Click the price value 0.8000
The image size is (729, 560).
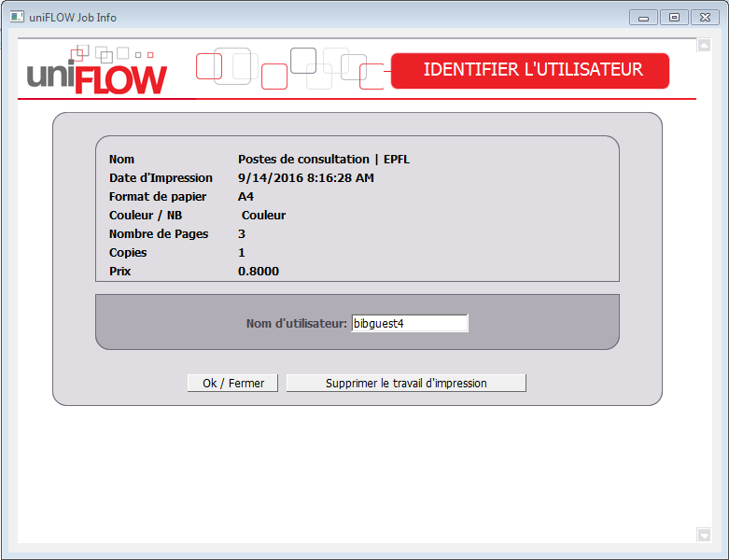259,272
